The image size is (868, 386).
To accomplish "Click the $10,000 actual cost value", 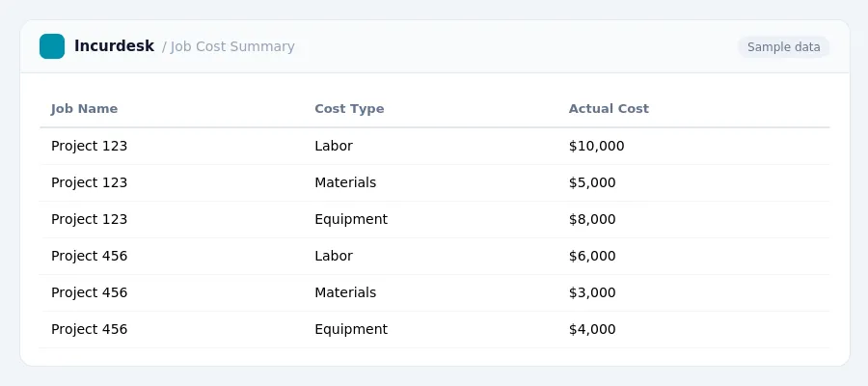I will pyautogui.click(x=596, y=147).
